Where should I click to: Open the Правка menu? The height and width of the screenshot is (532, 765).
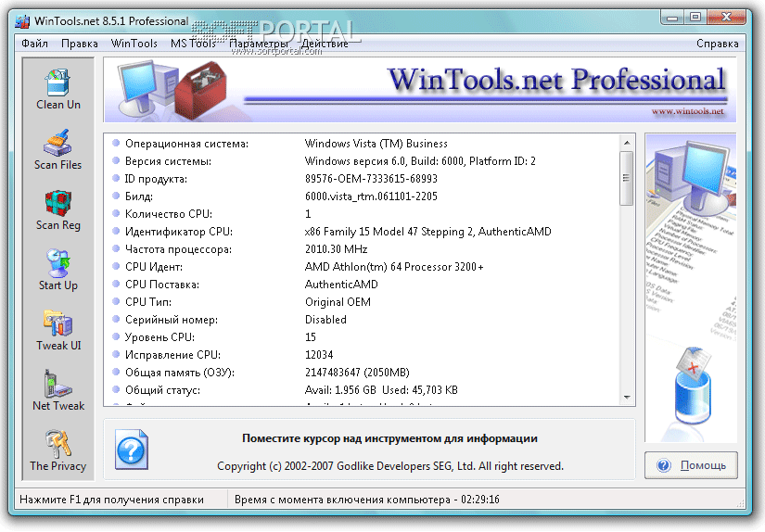pyautogui.click(x=80, y=44)
